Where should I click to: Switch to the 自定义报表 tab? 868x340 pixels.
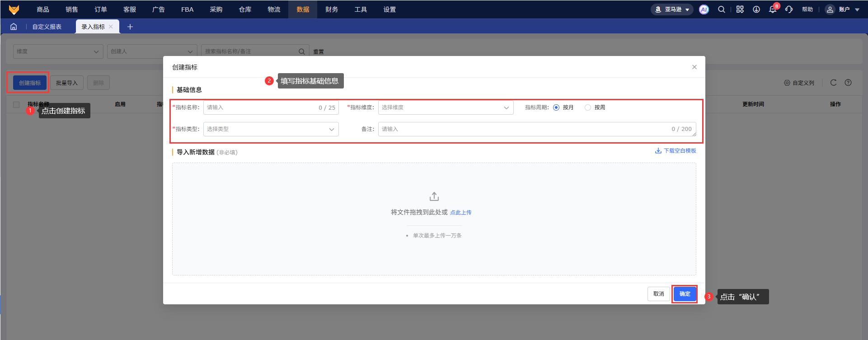tap(47, 27)
